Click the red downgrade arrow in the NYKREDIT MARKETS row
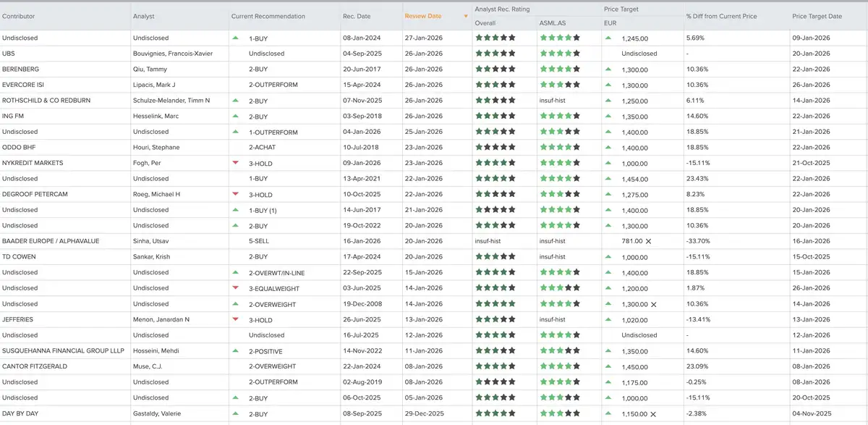The height and width of the screenshot is (425, 868). click(x=235, y=162)
